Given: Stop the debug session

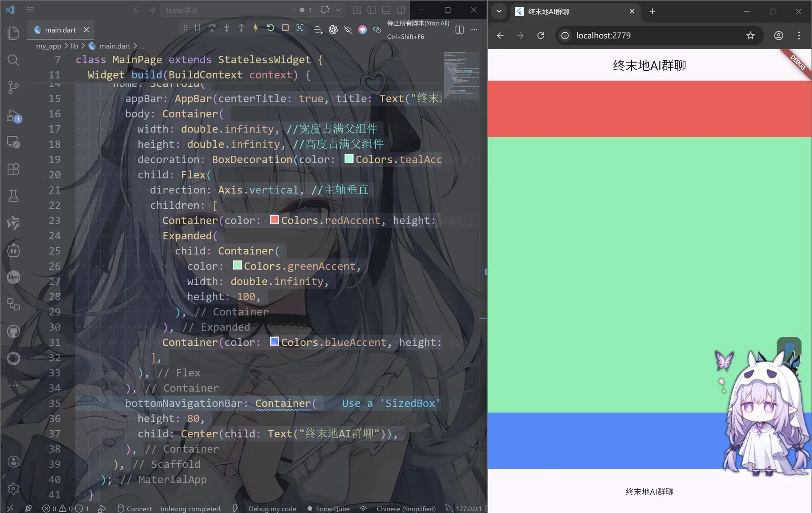Looking at the screenshot, I should pyautogui.click(x=285, y=28).
